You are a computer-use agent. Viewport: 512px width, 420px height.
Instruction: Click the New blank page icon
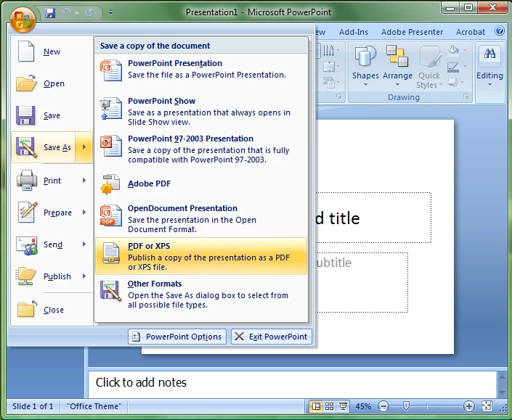tap(26, 52)
